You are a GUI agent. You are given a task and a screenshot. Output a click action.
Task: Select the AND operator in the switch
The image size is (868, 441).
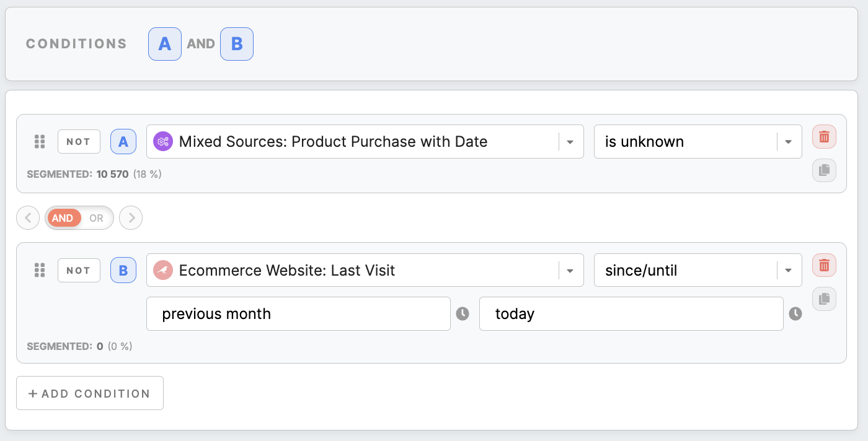(x=63, y=218)
